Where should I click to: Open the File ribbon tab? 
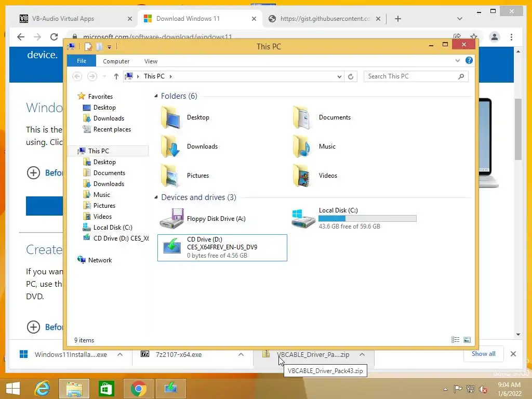[82, 61]
